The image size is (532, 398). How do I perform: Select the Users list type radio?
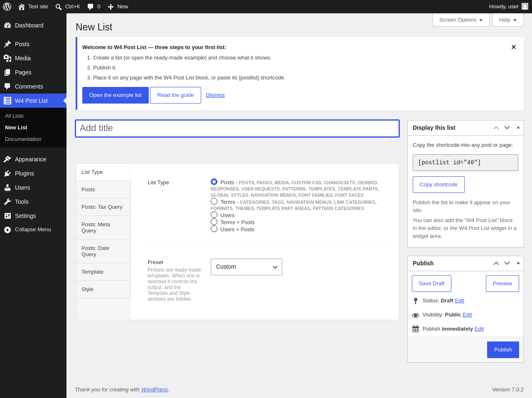pos(214,215)
